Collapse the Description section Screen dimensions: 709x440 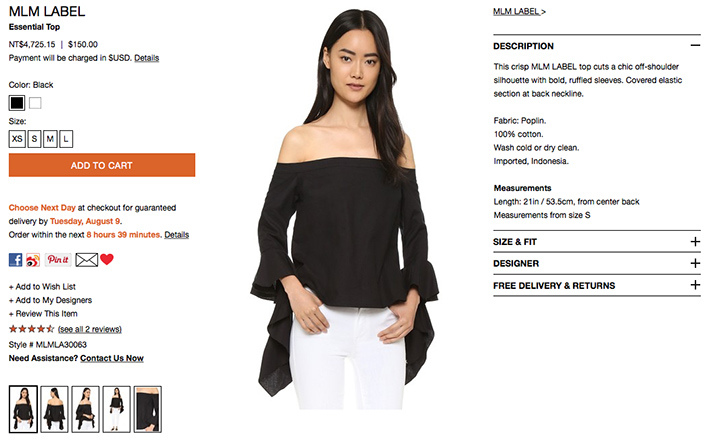(695, 45)
